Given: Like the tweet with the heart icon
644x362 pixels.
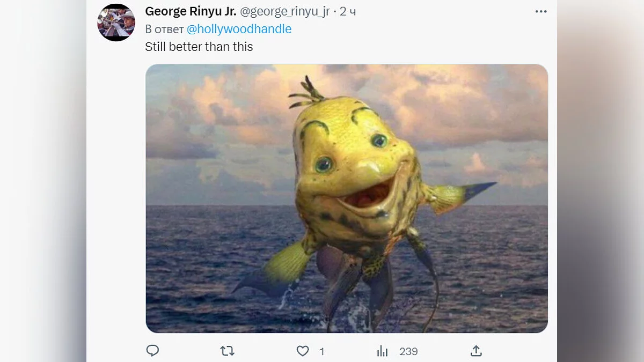Looking at the screenshot, I should pyautogui.click(x=303, y=351).
